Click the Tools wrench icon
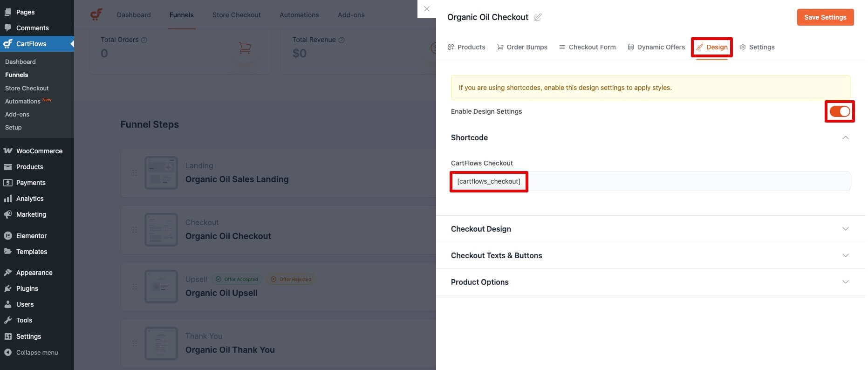This screenshot has width=868, height=370. click(8, 320)
